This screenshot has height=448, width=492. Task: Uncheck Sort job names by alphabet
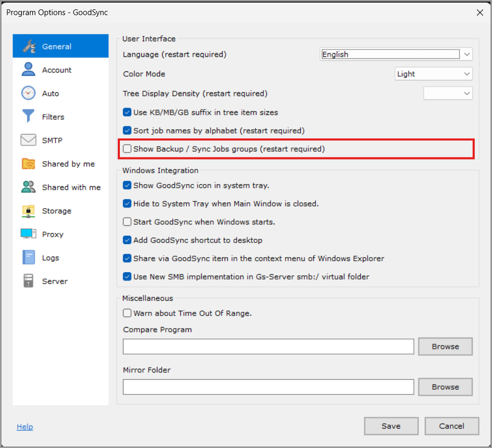(127, 130)
